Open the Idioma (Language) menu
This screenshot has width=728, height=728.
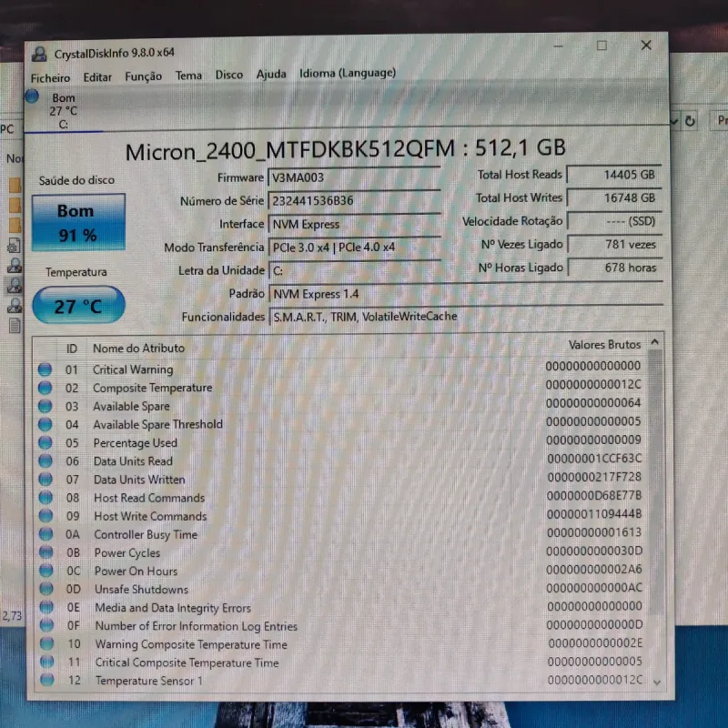[348, 73]
